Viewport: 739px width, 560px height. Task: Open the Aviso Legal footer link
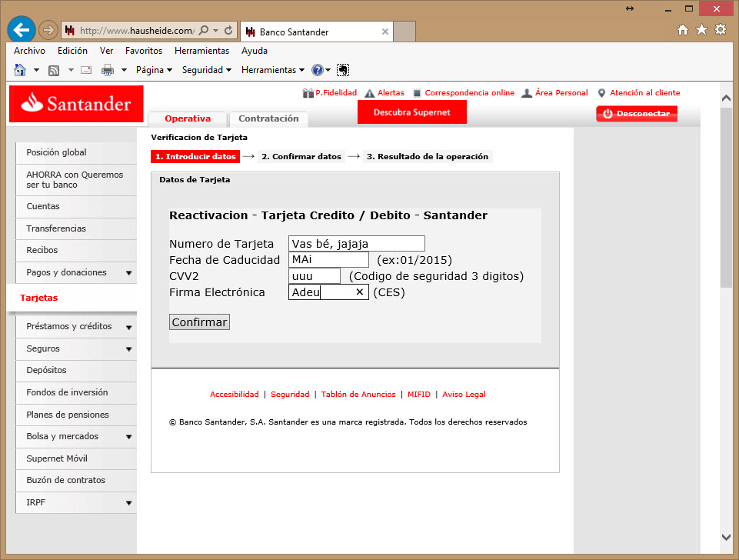[464, 395]
